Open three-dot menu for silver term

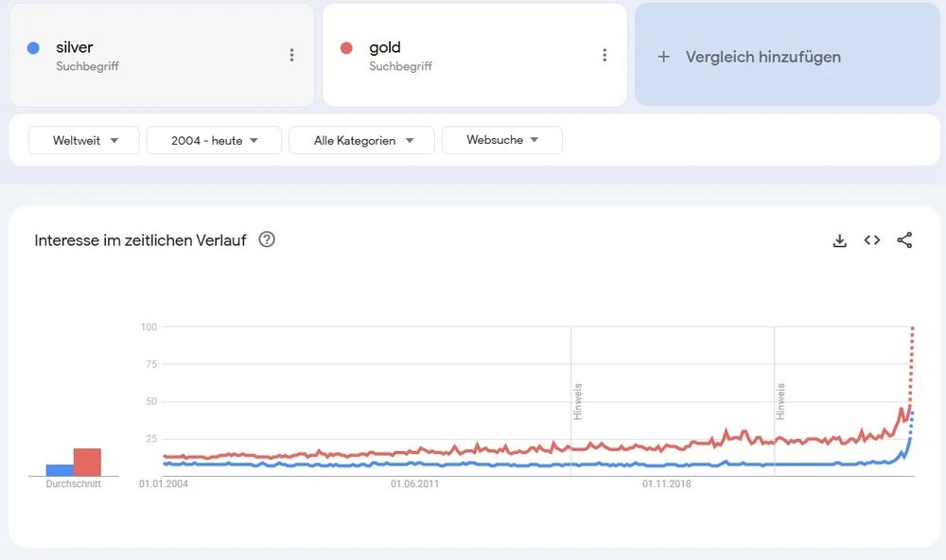tap(291, 55)
